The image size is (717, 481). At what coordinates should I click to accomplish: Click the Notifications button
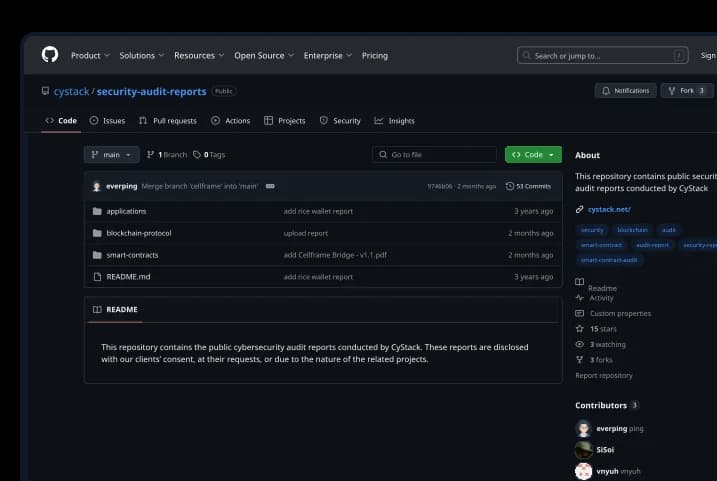pyautogui.click(x=625, y=91)
